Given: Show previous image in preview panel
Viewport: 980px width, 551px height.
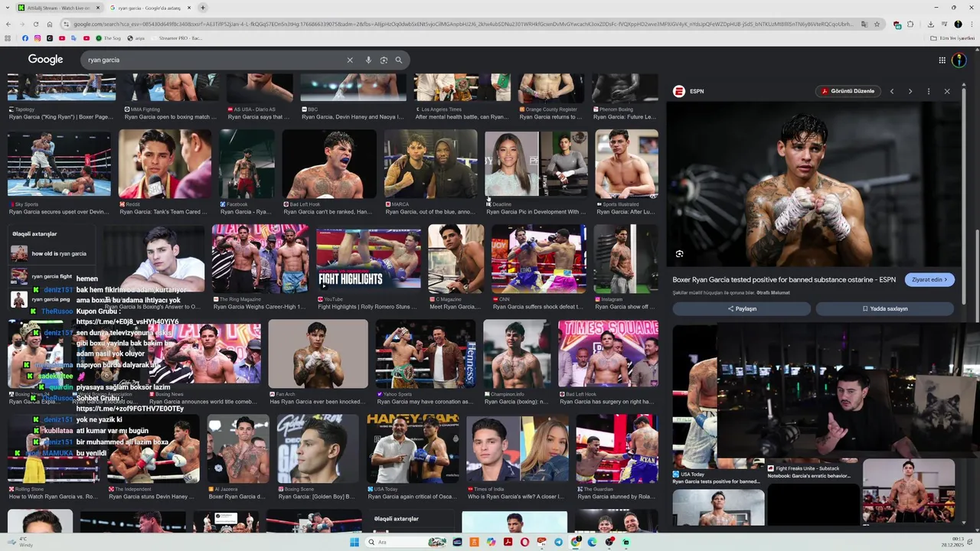Looking at the screenshot, I should [892, 91].
